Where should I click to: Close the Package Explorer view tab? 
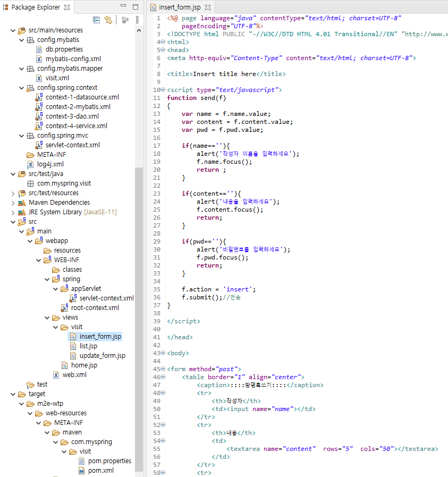[67, 7]
